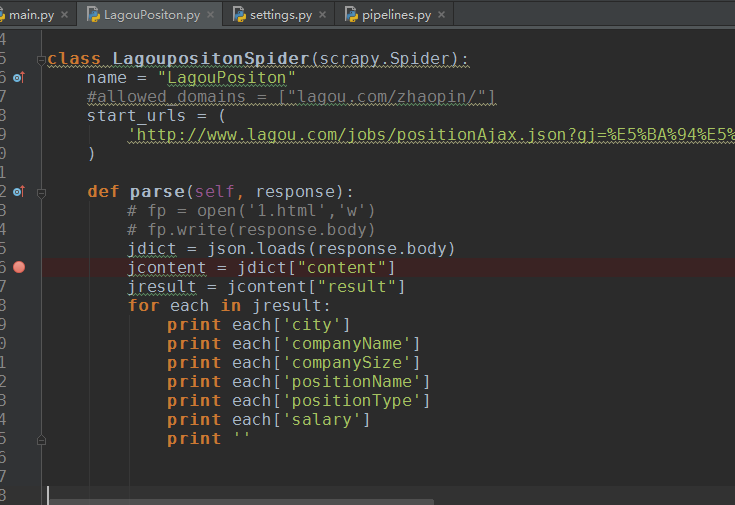Click the "result" string key

(357, 286)
